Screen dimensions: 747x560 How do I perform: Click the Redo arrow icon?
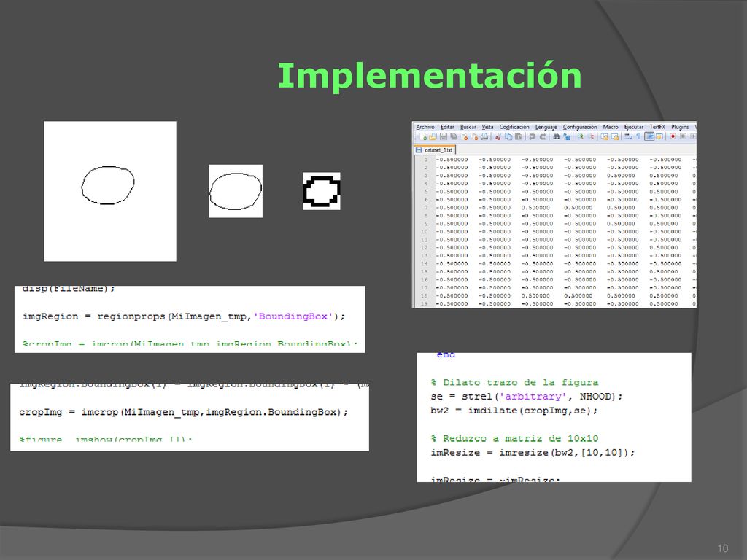542,136
